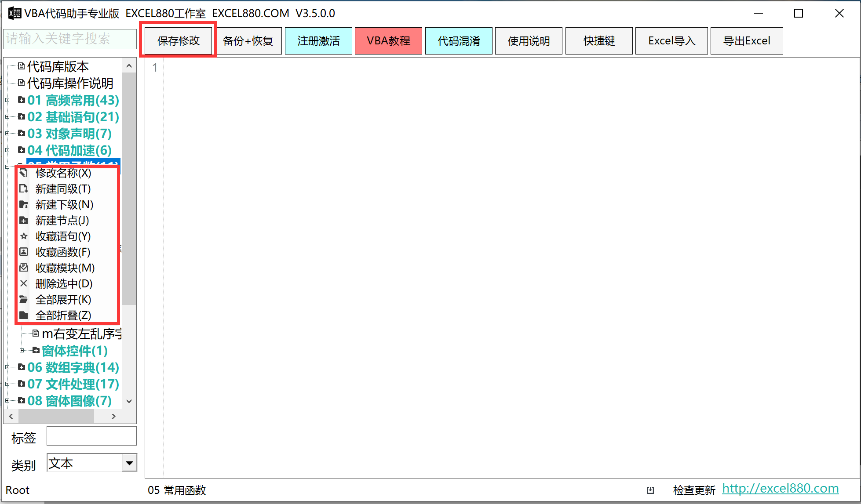Choose 收藏语句(Y) from context menu
Image resolution: width=861 pixels, height=504 pixels.
tap(67, 236)
